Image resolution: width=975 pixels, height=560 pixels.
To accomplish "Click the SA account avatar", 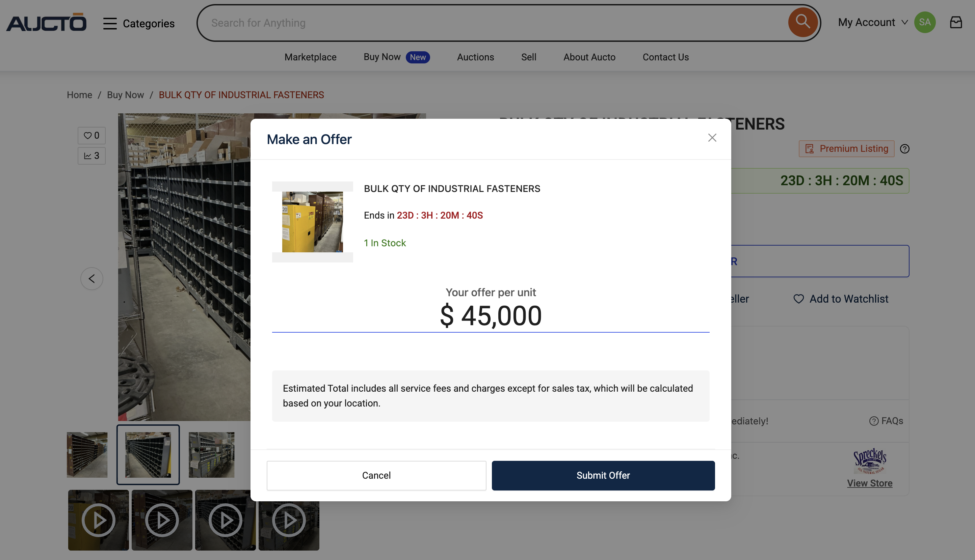I will (x=925, y=22).
